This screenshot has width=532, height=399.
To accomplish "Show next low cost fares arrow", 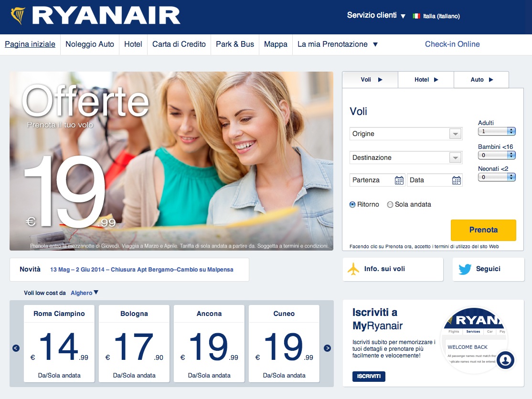I will (x=328, y=348).
